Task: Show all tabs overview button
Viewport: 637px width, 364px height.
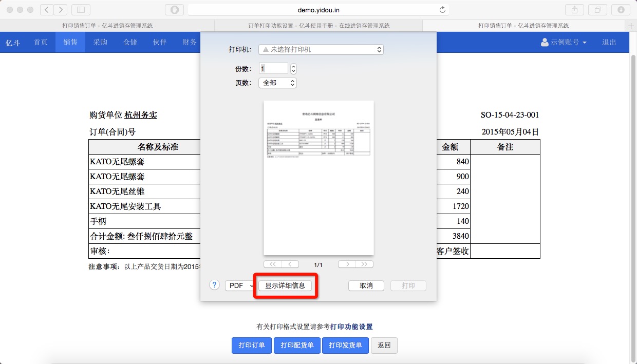Action: point(597,10)
